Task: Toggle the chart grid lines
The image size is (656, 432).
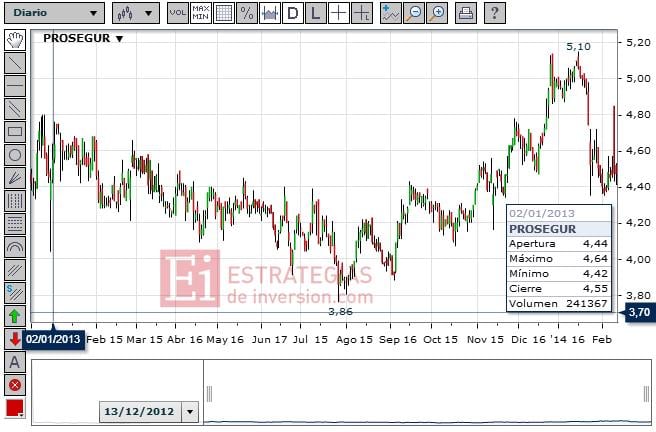Action: tap(224, 13)
